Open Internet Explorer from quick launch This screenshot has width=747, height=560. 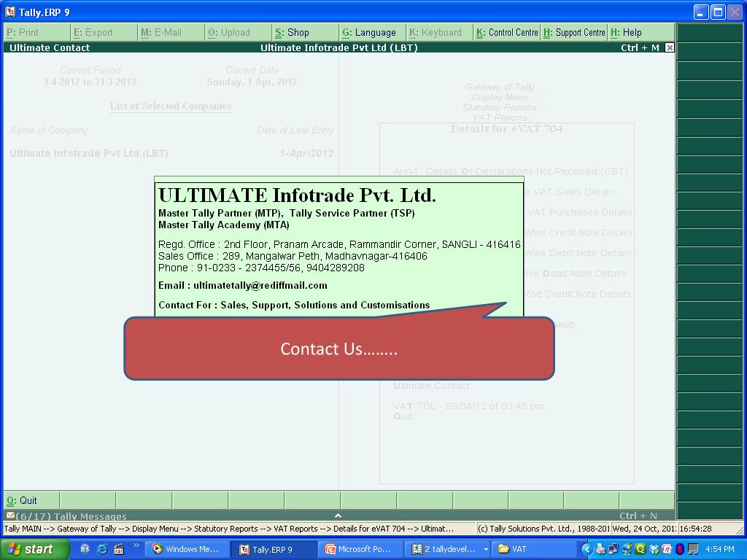point(101,549)
